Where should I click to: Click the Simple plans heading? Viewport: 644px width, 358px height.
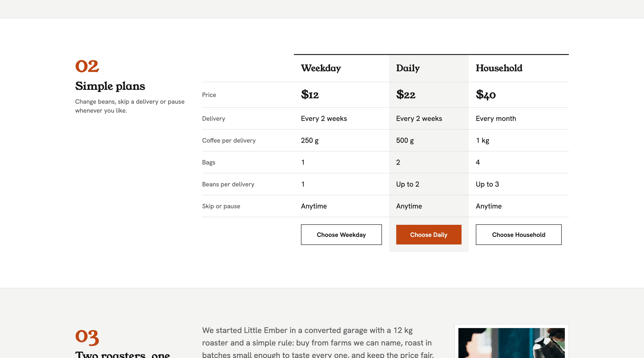pos(110,86)
